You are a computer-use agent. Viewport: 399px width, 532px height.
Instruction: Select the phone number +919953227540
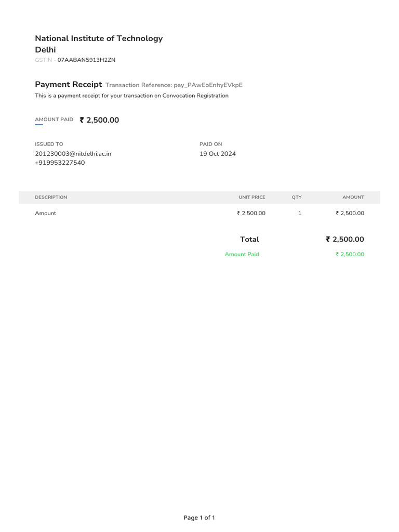(x=60, y=163)
